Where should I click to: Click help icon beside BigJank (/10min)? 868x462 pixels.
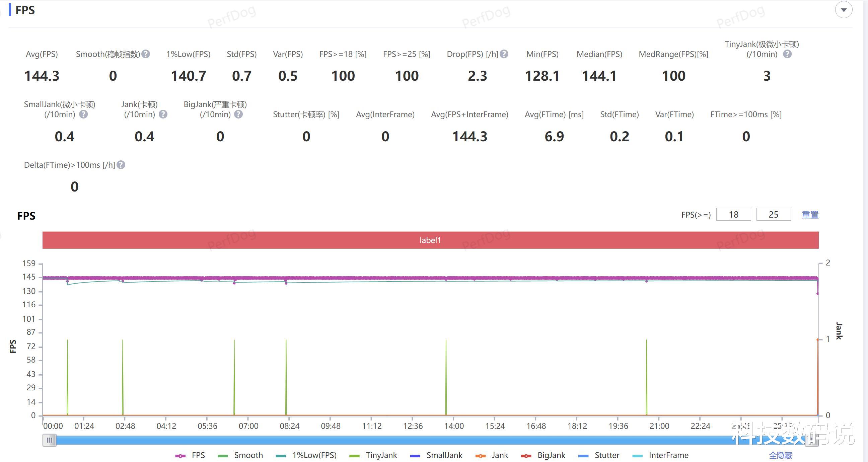coord(238,114)
